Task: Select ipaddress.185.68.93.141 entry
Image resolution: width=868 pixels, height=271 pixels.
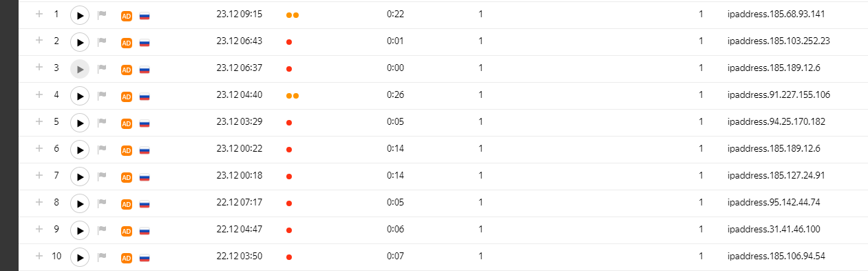Action: pos(776,14)
